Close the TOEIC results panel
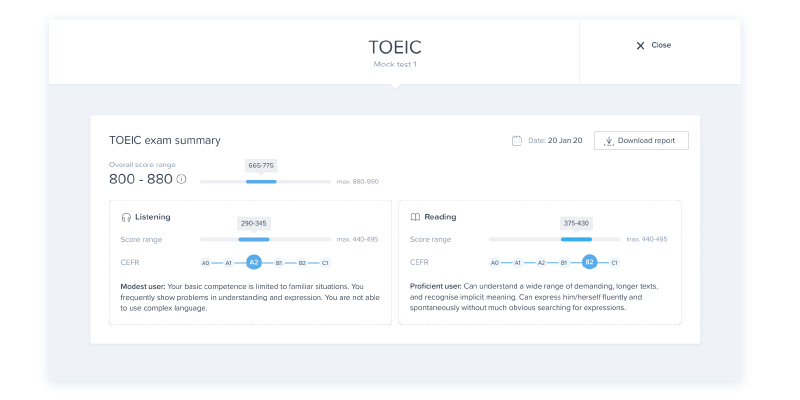Screen dimensions: 800x400 [x=654, y=45]
